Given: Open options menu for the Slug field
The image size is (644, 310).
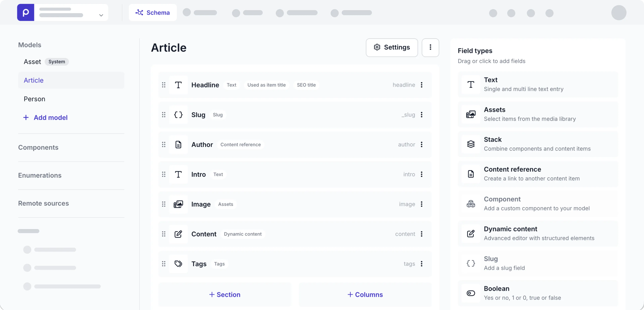Looking at the screenshot, I should pyautogui.click(x=421, y=115).
